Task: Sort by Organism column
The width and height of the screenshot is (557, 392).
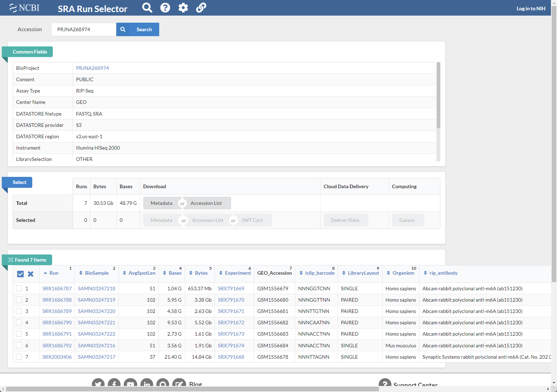Action: tap(400, 273)
